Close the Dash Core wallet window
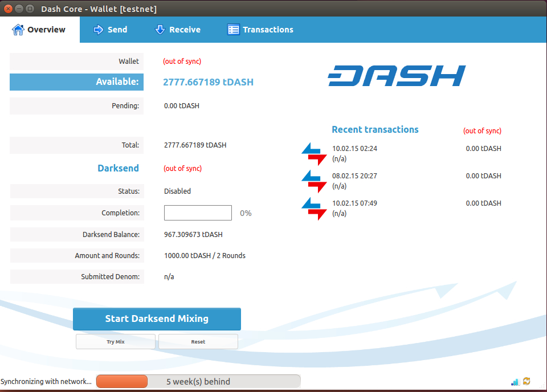547x392 pixels. coord(8,9)
